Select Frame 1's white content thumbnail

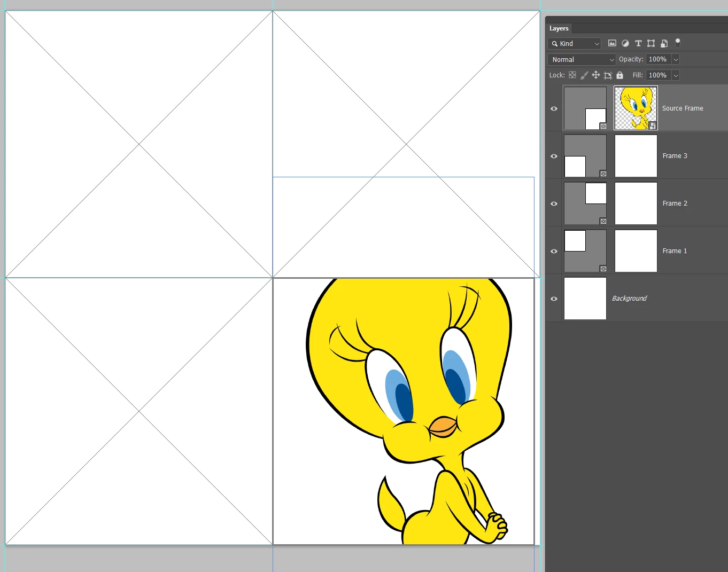(x=636, y=251)
